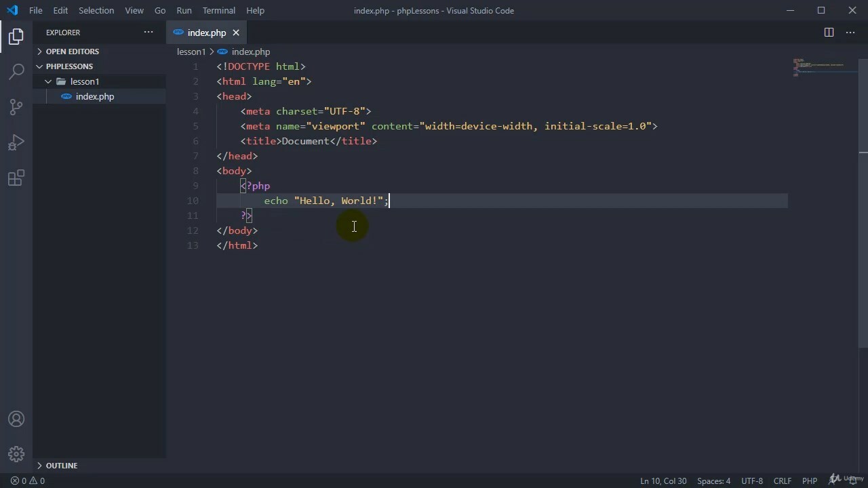Select the index.php editor tab
This screenshot has width=868, height=488.
click(x=206, y=33)
